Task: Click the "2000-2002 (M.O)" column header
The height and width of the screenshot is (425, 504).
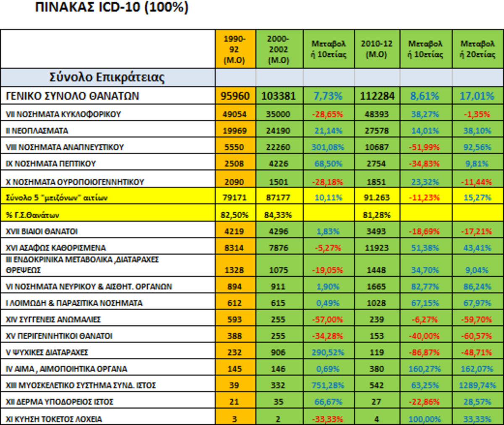Action: tap(278, 49)
